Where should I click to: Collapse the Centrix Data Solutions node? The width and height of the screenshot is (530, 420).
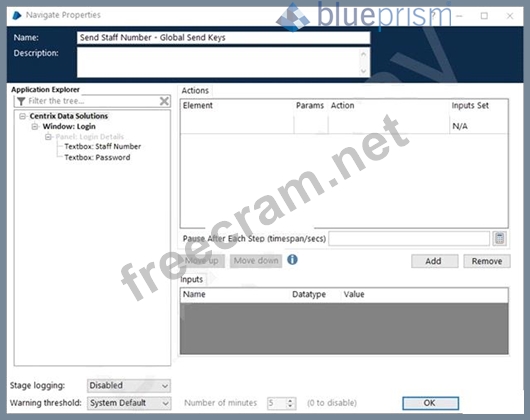[x=23, y=116]
